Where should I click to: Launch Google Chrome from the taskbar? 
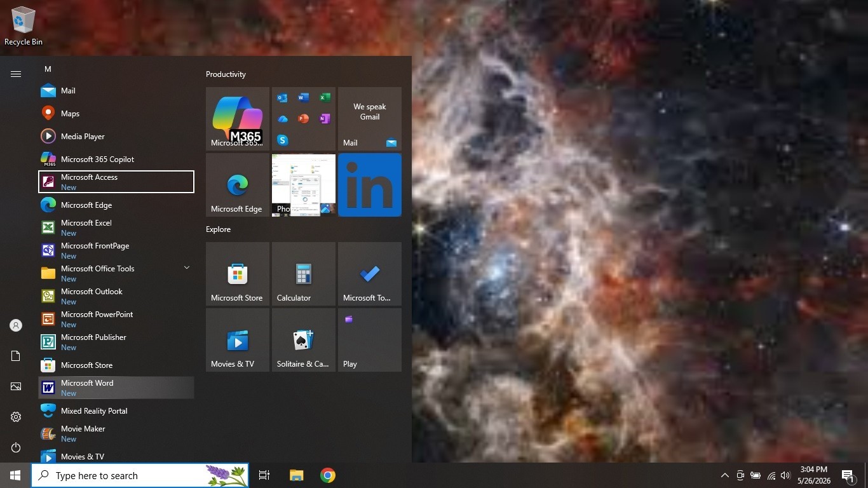(x=328, y=475)
